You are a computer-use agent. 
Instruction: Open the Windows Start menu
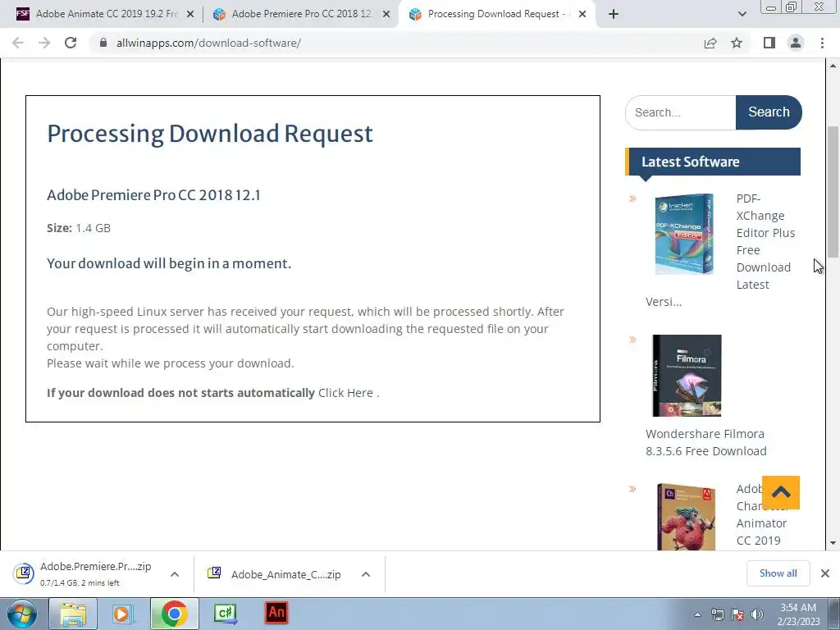(22, 614)
